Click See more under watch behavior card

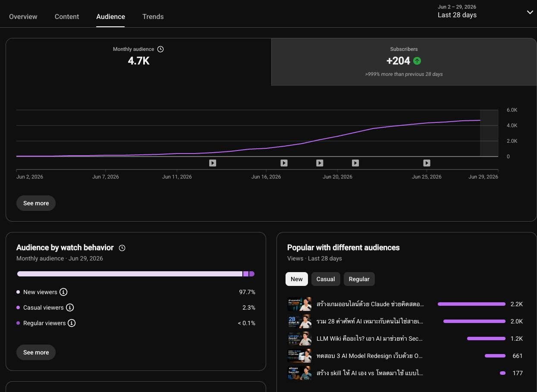(x=36, y=352)
